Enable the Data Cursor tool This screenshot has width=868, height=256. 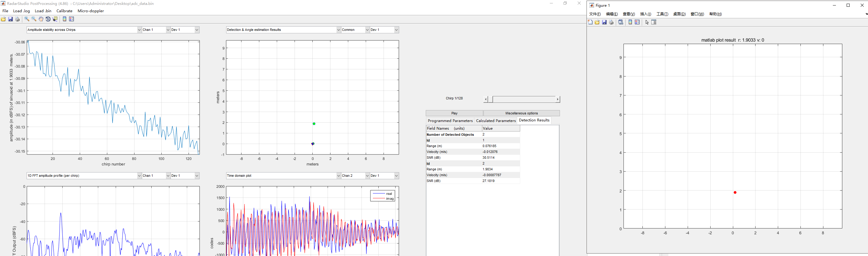55,19
